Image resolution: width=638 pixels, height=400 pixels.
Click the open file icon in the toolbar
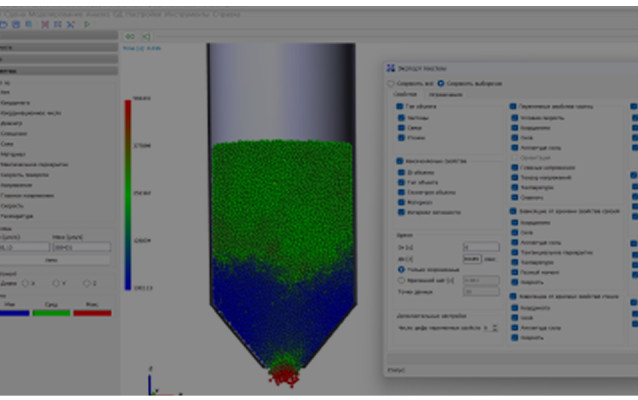pyautogui.click(x=4, y=25)
